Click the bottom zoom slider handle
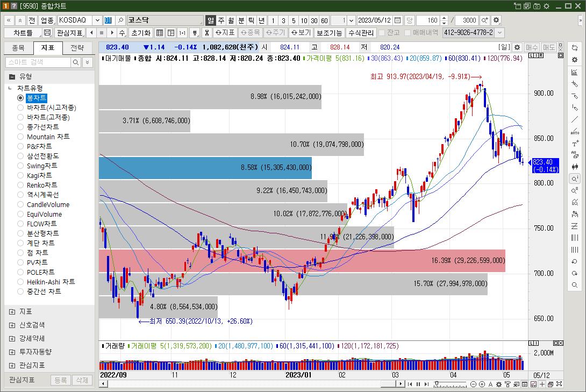Image resolution: width=586 pixels, height=392 pixels. (x=437, y=384)
